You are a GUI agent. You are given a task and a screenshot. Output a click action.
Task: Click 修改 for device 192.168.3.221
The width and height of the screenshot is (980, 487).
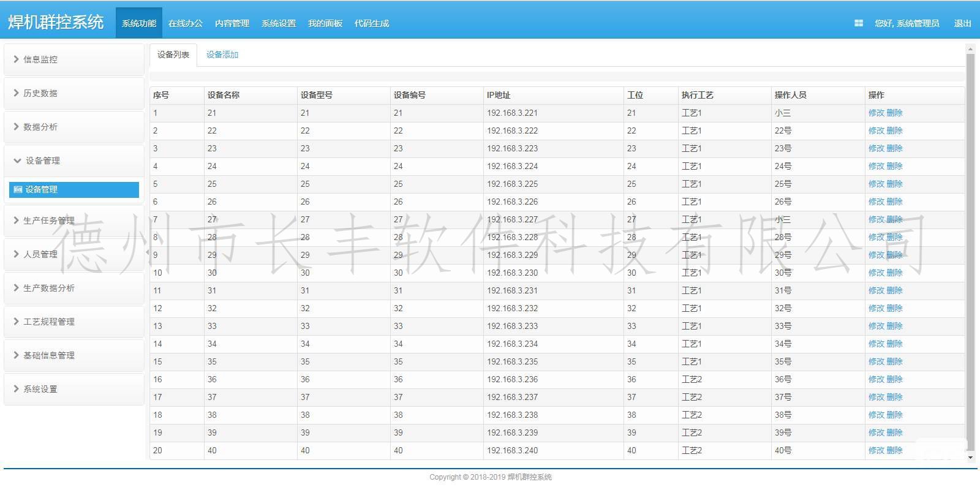876,113
